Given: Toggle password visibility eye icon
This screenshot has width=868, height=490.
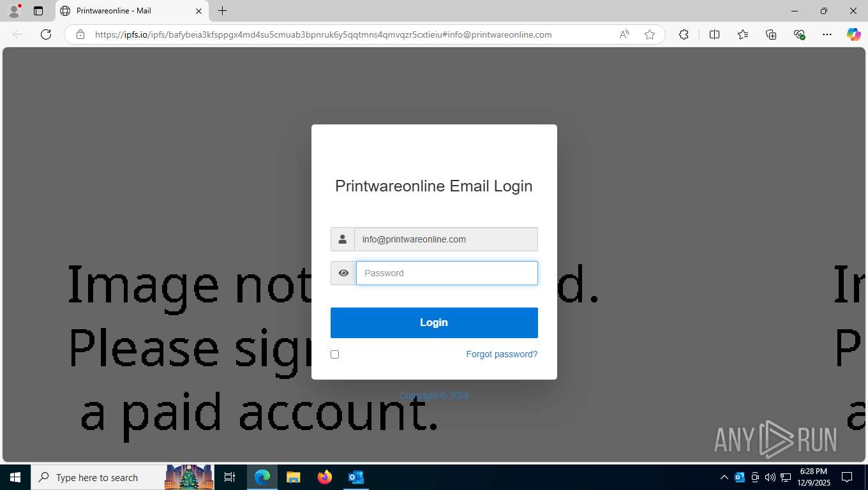Looking at the screenshot, I should (343, 273).
